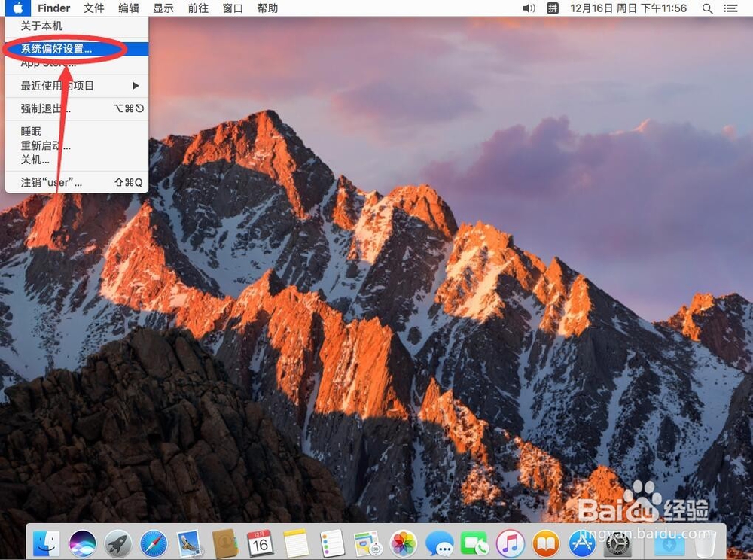753x560 pixels.
Task: Open Safari browser in the Dock
Action: click(x=154, y=543)
